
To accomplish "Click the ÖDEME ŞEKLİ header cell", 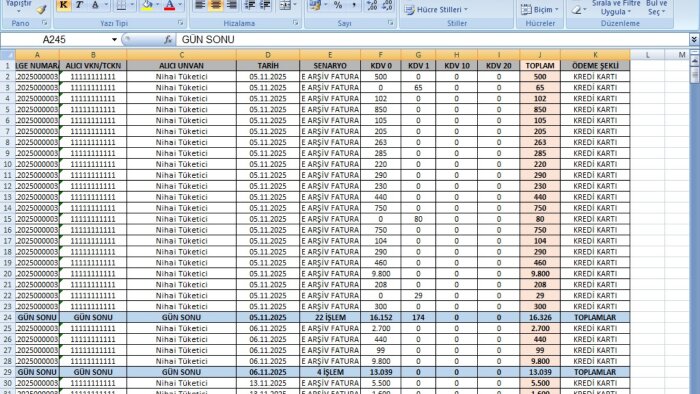I will point(595,66).
